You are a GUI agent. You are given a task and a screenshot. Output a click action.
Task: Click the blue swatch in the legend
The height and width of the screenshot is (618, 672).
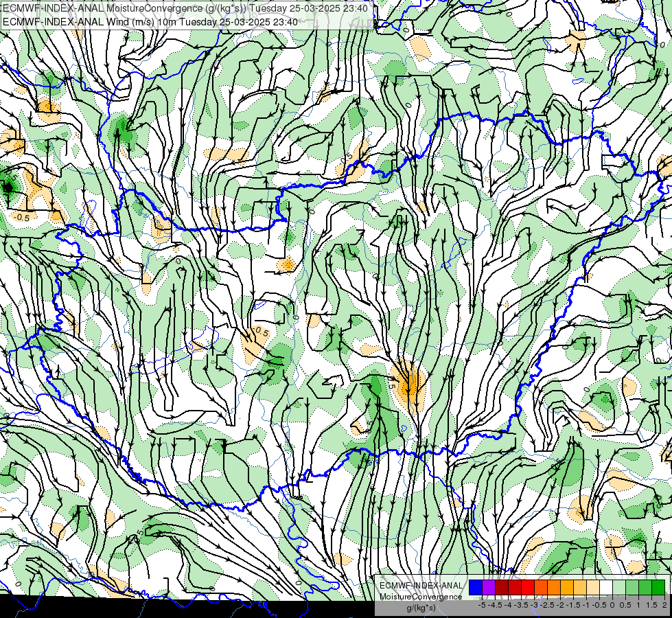pyautogui.click(x=476, y=587)
